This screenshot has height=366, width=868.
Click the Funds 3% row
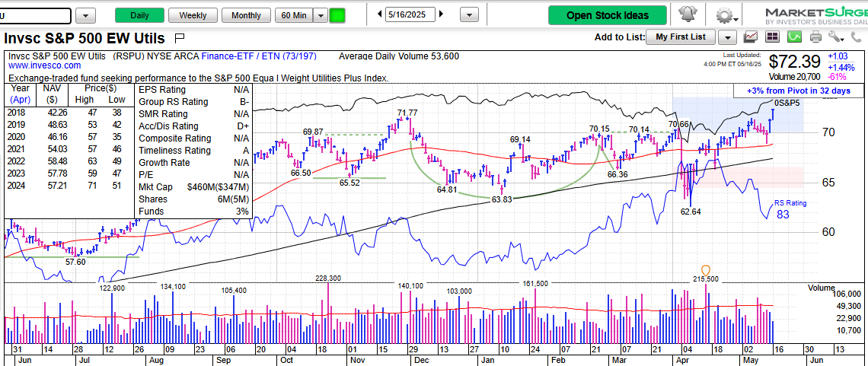[x=193, y=212]
